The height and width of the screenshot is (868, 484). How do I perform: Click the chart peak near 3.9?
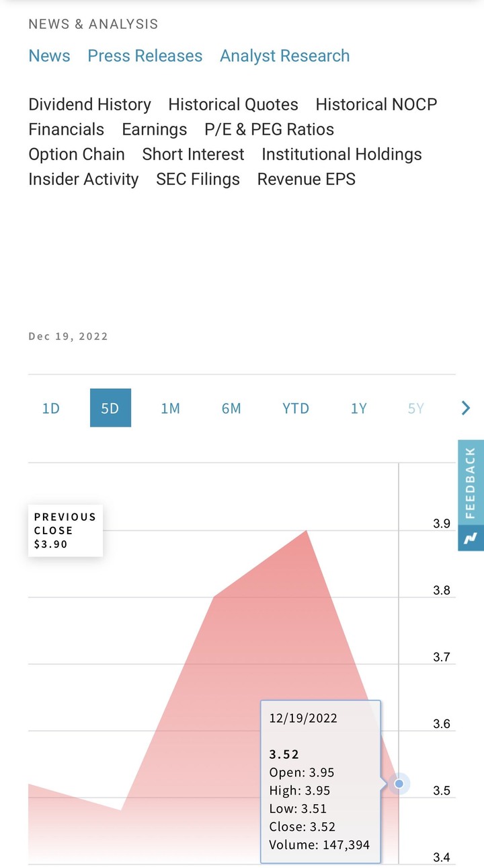307,531
